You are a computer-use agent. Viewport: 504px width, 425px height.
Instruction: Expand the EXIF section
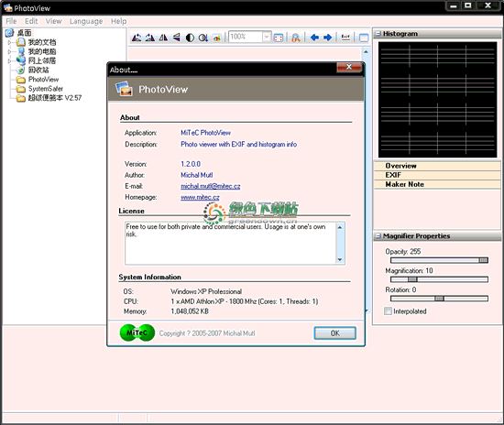(437, 175)
